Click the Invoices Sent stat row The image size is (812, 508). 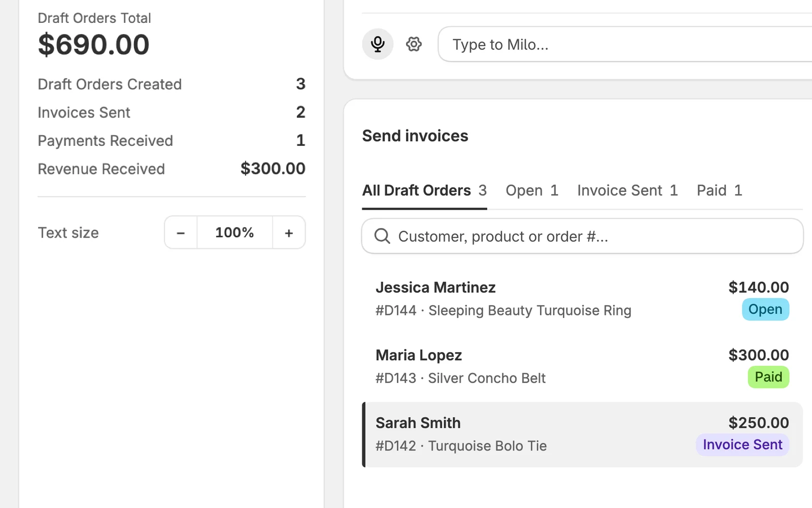point(172,112)
